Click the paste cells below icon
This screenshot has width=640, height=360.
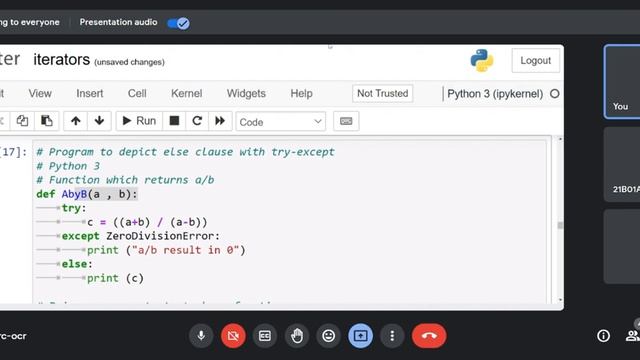click(x=47, y=121)
